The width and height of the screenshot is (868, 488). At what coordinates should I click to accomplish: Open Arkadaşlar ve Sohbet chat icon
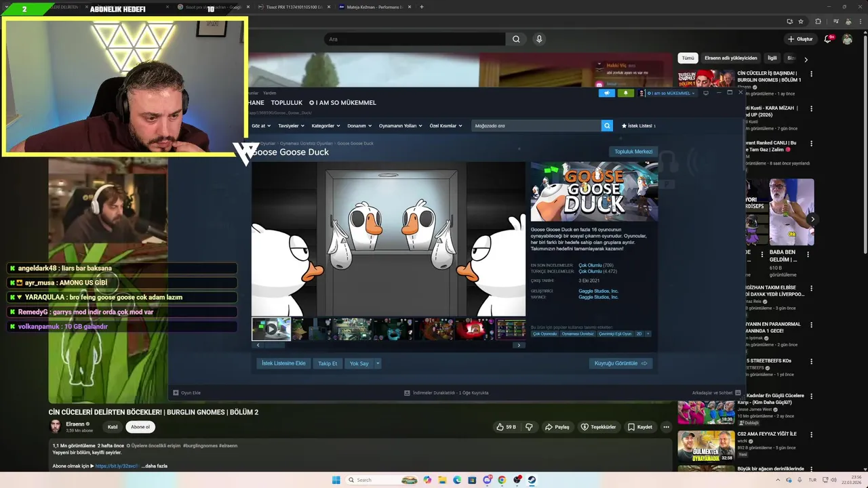(x=737, y=392)
